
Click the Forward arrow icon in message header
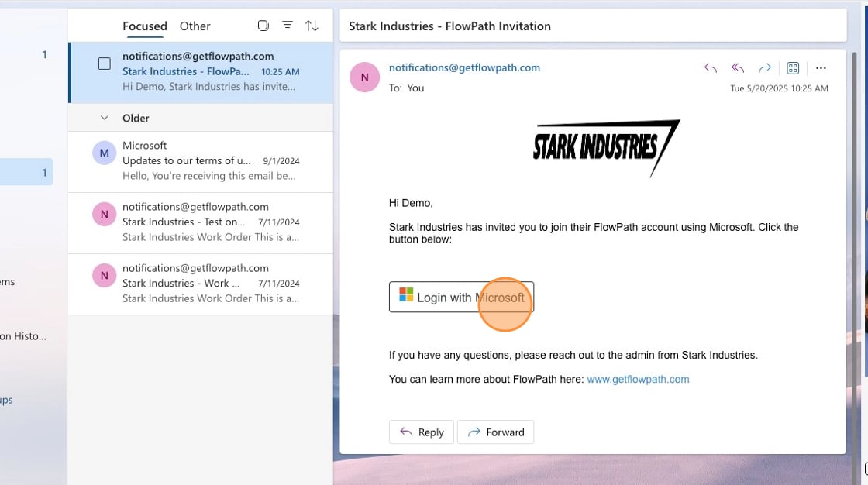[764, 68]
